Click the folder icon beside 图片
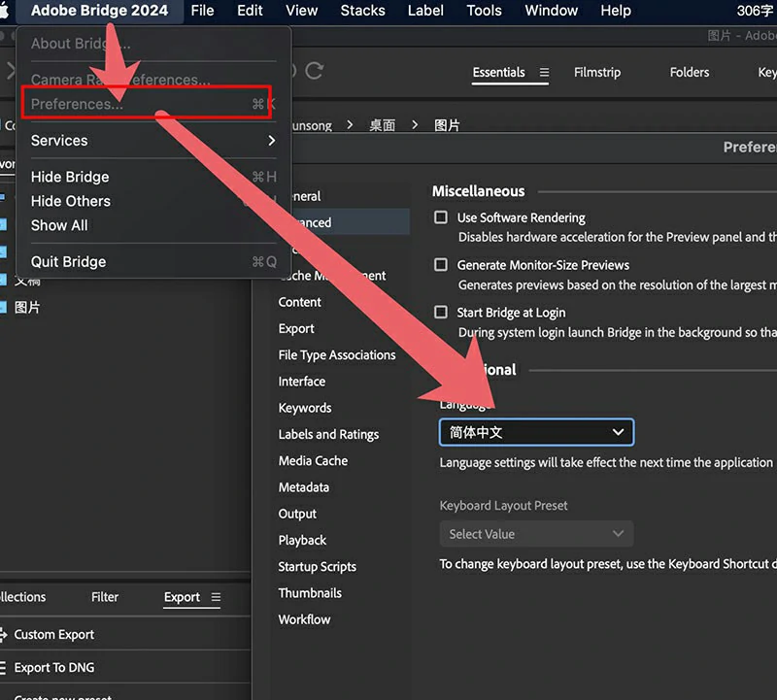The height and width of the screenshot is (700, 777). [x=4, y=307]
